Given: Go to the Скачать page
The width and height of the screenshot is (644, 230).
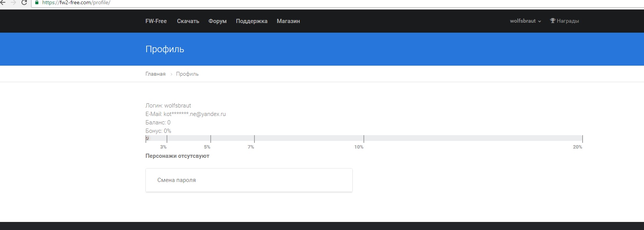Looking at the screenshot, I should [x=188, y=21].
